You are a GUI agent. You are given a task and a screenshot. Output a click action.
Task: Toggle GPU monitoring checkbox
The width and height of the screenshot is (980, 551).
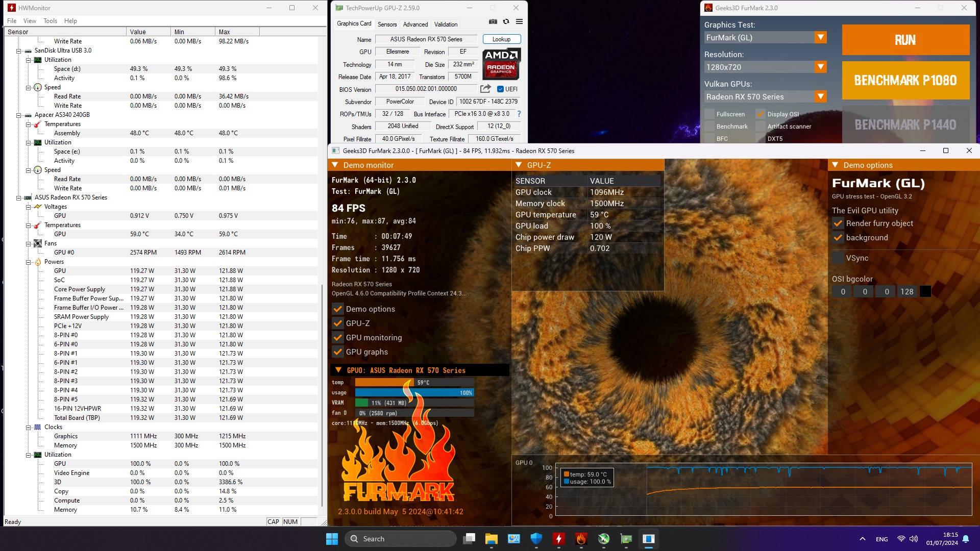pyautogui.click(x=337, y=337)
